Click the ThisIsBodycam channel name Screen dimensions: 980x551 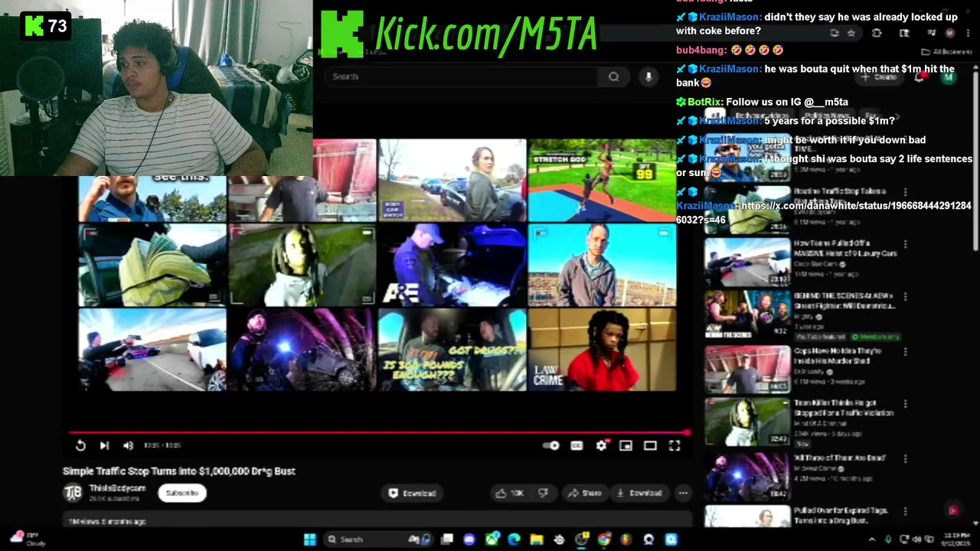(x=117, y=488)
